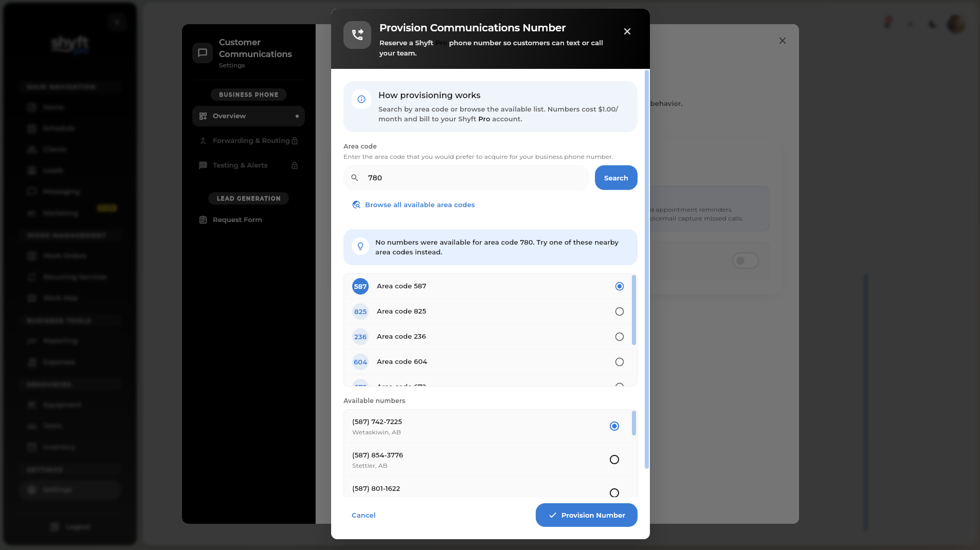980x550 pixels.
Task: Open Forwarding & Routing settings
Action: [250, 140]
